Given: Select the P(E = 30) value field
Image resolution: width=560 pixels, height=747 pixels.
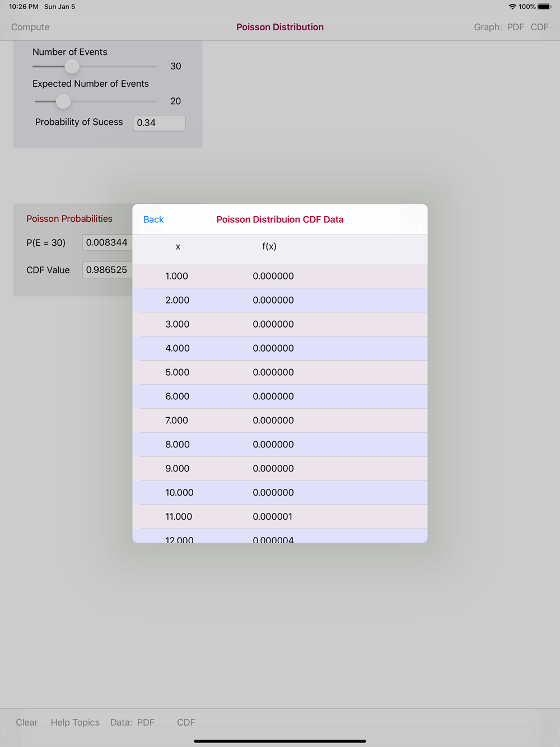Looking at the screenshot, I should point(108,242).
